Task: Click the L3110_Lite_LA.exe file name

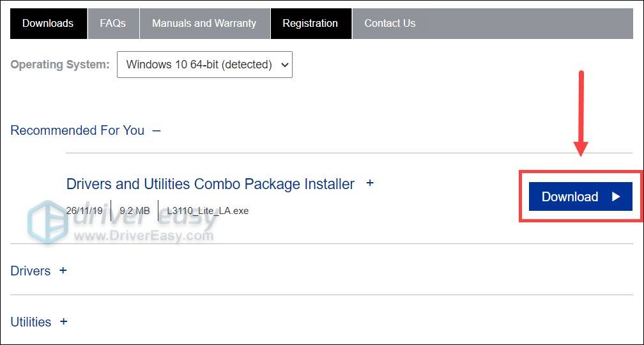Action: pyautogui.click(x=208, y=211)
